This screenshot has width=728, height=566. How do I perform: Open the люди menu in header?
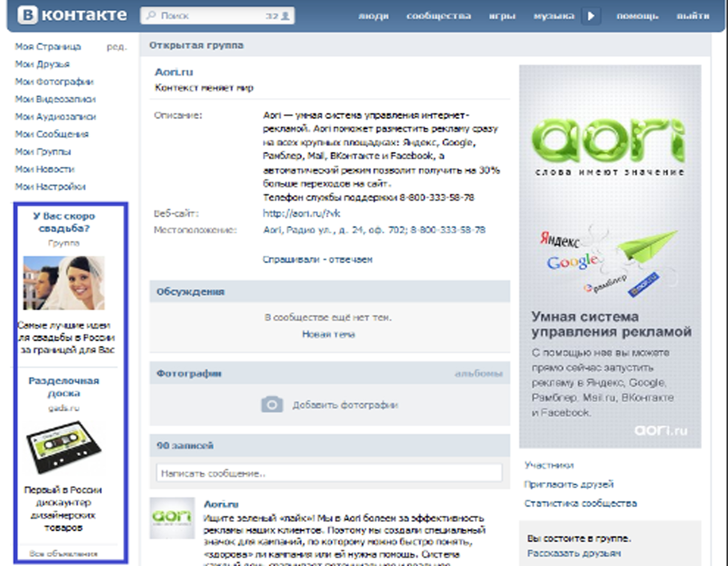pos(373,16)
